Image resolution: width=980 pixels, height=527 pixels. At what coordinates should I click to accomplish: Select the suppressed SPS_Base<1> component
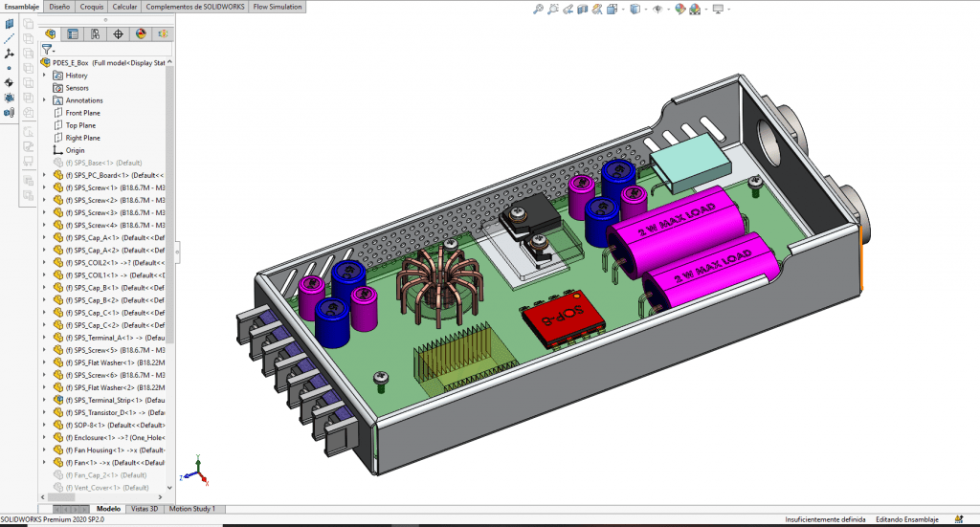coord(98,163)
